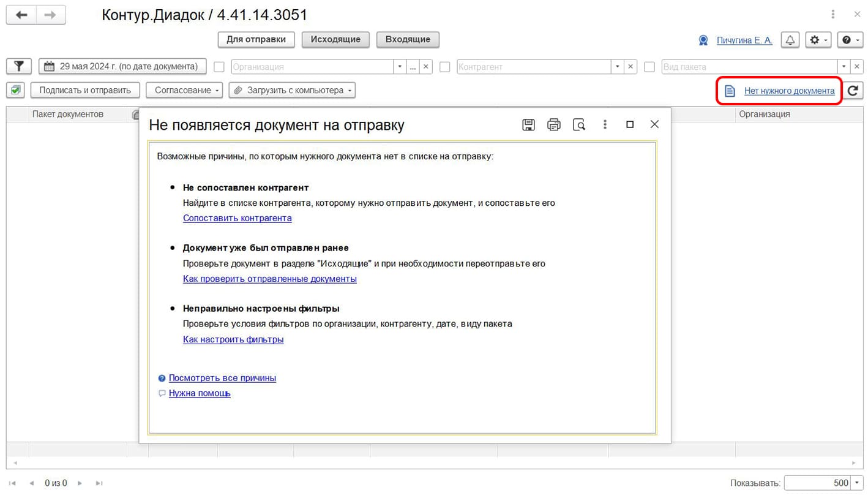Print the dialog via printer icon
Viewport: 868px width, 498px height.
pos(554,124)
